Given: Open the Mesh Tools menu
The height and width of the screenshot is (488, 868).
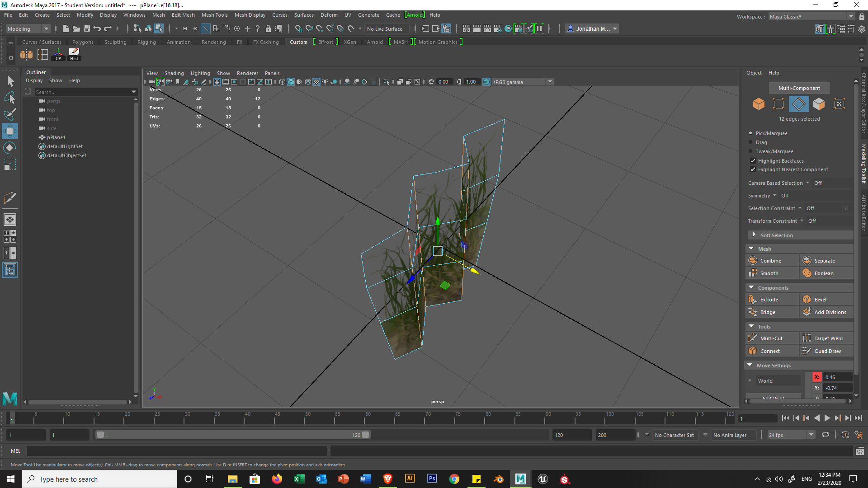Looking at the screenshot, I should 214,15.
